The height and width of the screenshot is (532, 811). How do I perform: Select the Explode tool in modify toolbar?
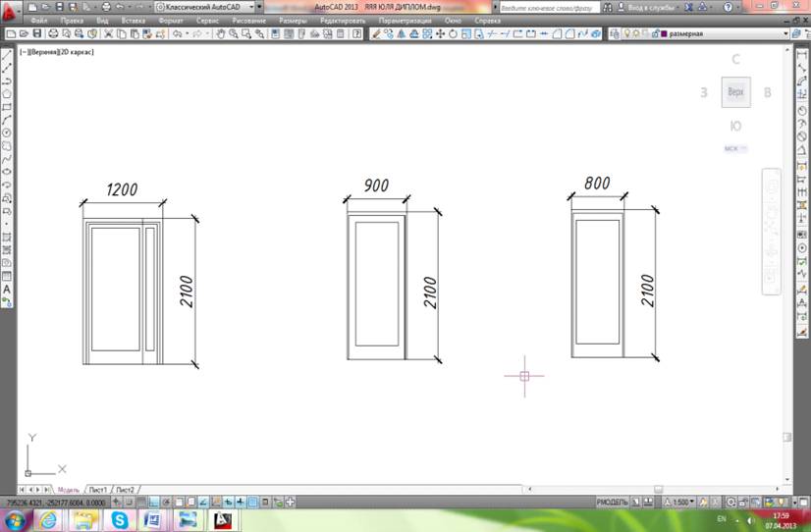tap(596, 33)
